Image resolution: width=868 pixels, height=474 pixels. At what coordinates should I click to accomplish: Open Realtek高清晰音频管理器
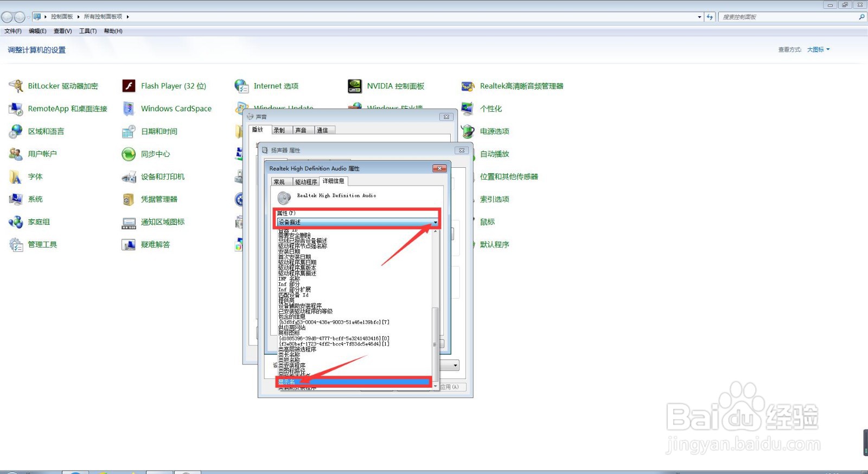point(513,86)
